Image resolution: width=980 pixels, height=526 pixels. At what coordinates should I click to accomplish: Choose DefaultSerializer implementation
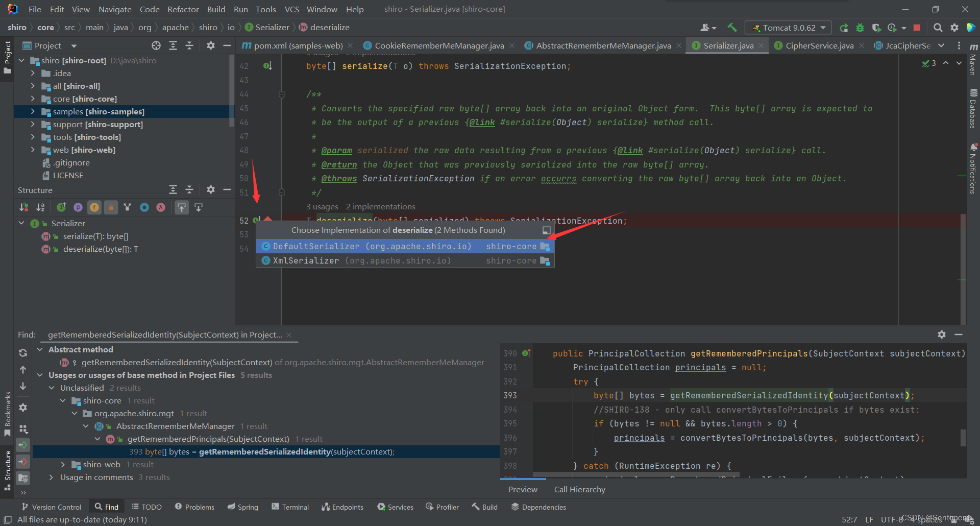point(405,246)
